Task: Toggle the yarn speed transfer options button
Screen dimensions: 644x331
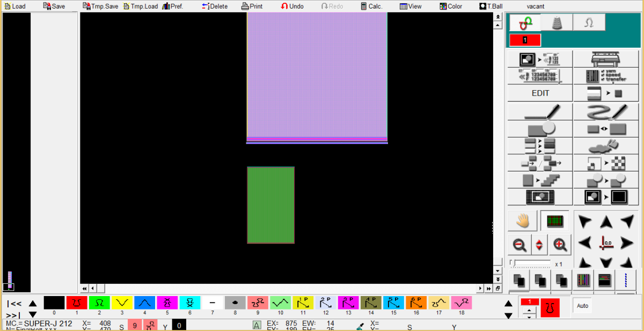Action: point(606,76)
